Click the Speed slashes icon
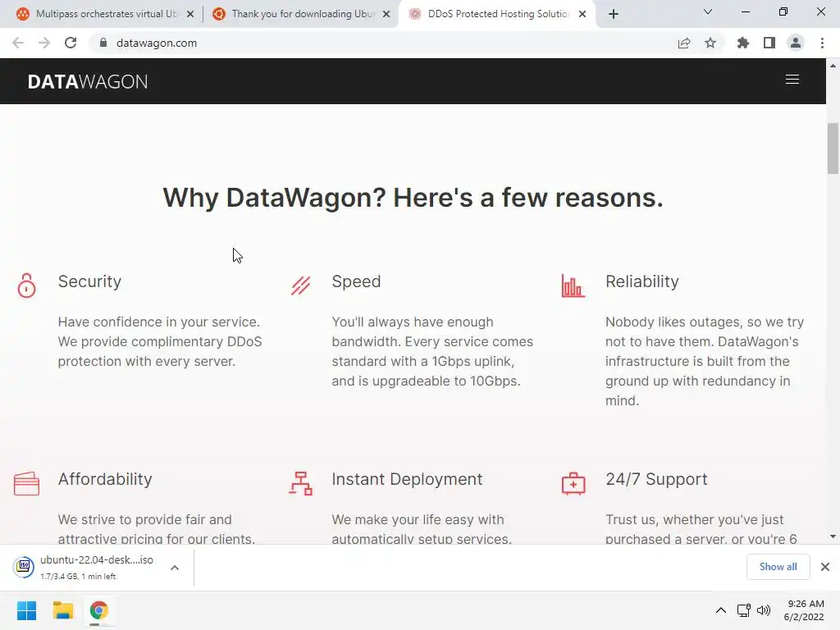840x630 pixels. (300, 285)
